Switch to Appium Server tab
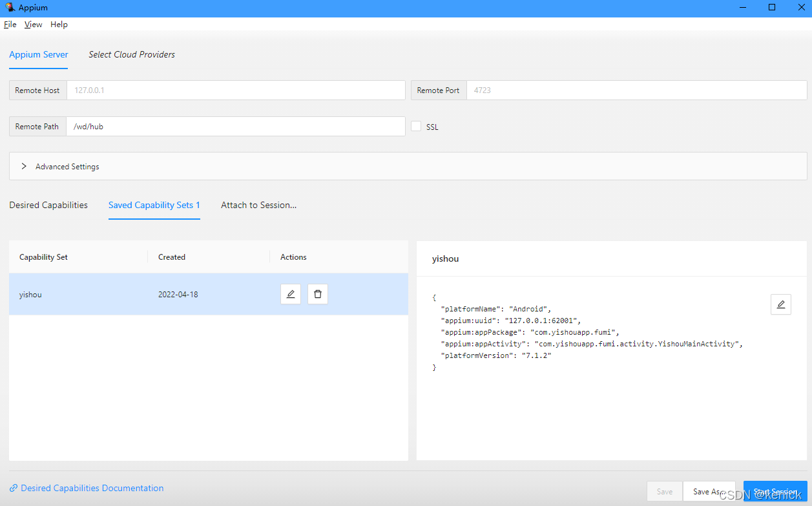Viewport: 812px width, 506px height. point(39,54)
